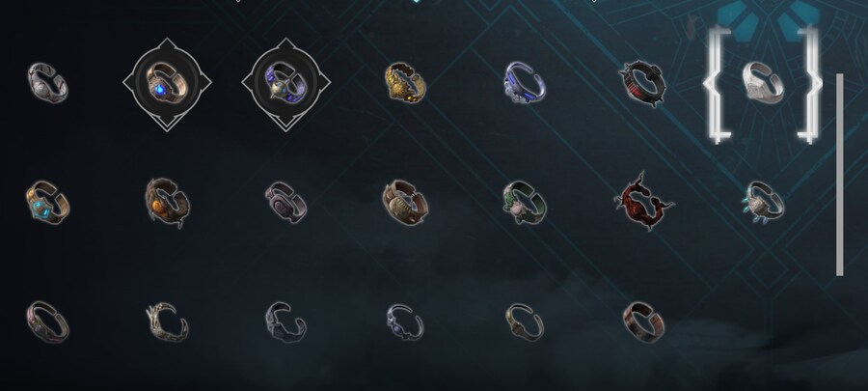This screenshot has height=391, width=868.
Task: Select the dull purple-gray ring
Action: point(286,203)
